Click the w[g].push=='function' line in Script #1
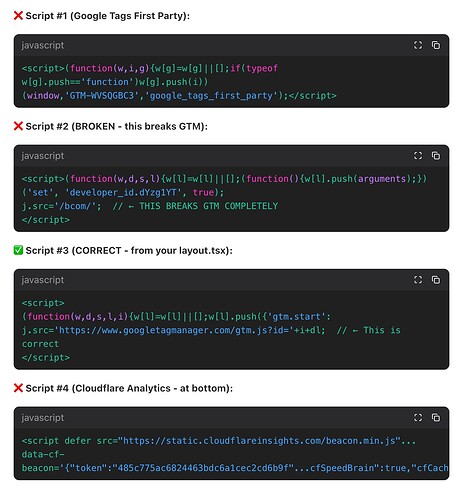This screenshot has width=461, height=500. [115, 82]
